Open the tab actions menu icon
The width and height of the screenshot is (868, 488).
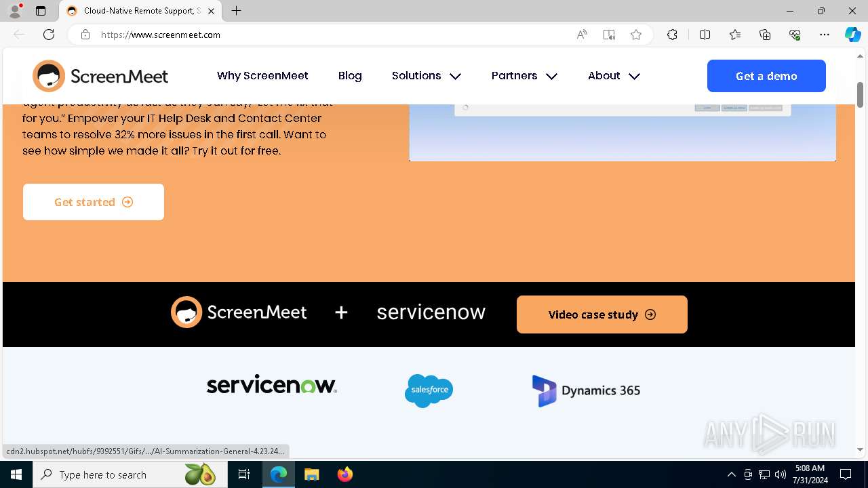click(x=41, y=11)
